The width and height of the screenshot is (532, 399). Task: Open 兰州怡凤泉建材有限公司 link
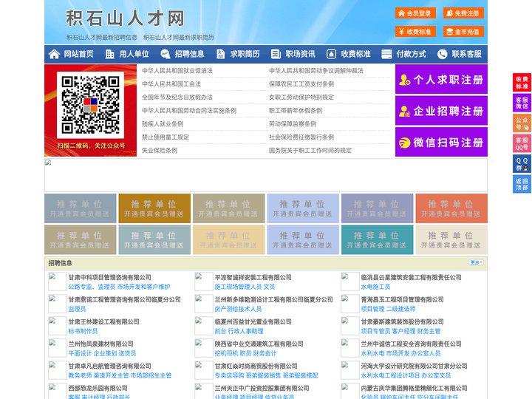(x=101, y=344)
